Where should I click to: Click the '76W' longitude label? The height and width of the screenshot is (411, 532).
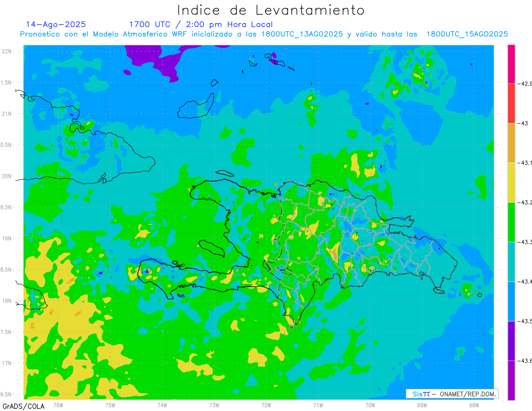tap(58, 405)
